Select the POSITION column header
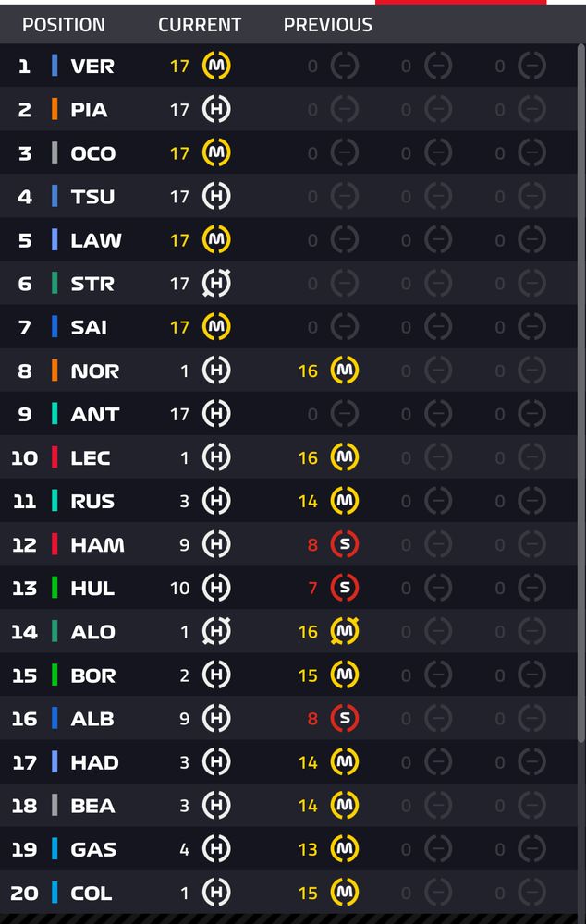 click(x=64, y=25)
